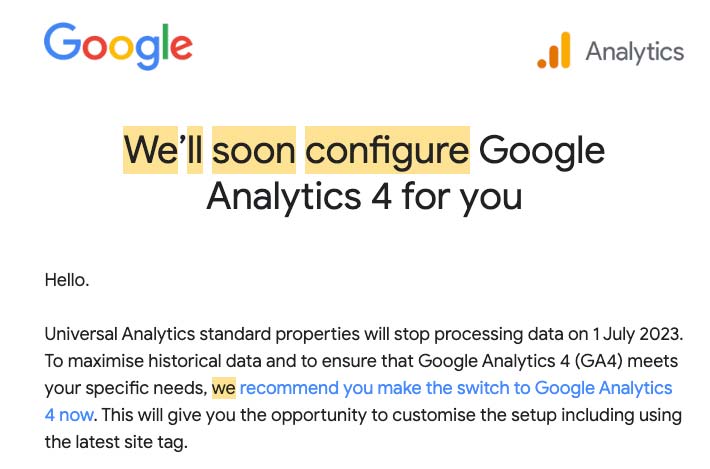Image resolution: width=710 pixels, height=469 pixels.
Task: Click the blue '4 now' link text
Action: pyautogui.click(x=69, y=415)
